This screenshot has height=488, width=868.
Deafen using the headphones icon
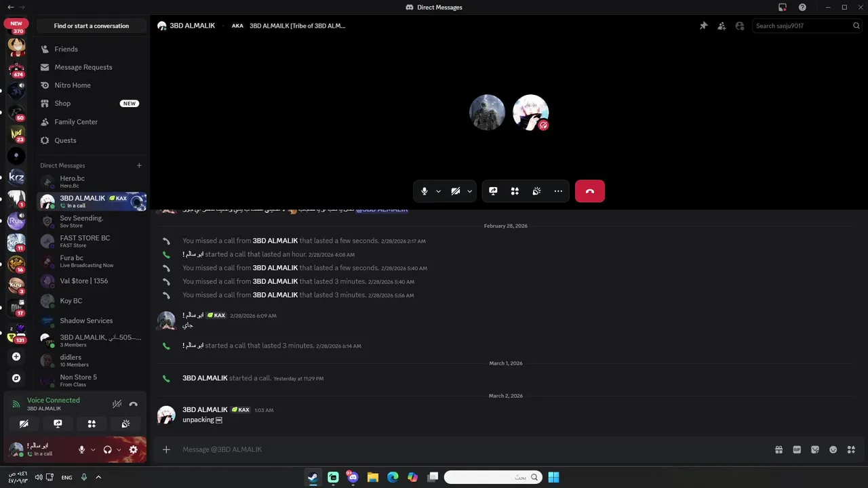(x=107, y=449)
